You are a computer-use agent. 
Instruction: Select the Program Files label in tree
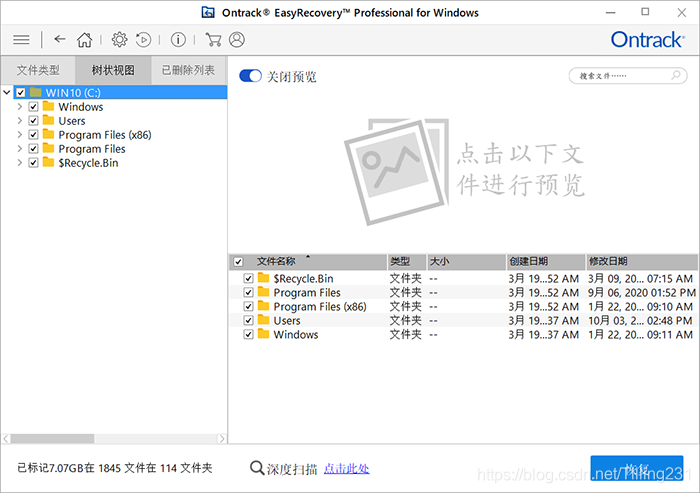point(92,149)
